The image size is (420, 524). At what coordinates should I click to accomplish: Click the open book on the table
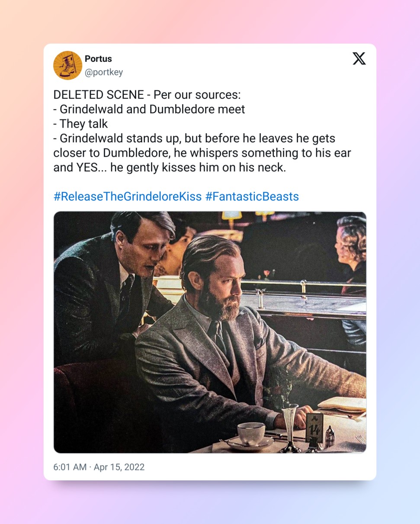pyautogui.click(x=342, y=405)
